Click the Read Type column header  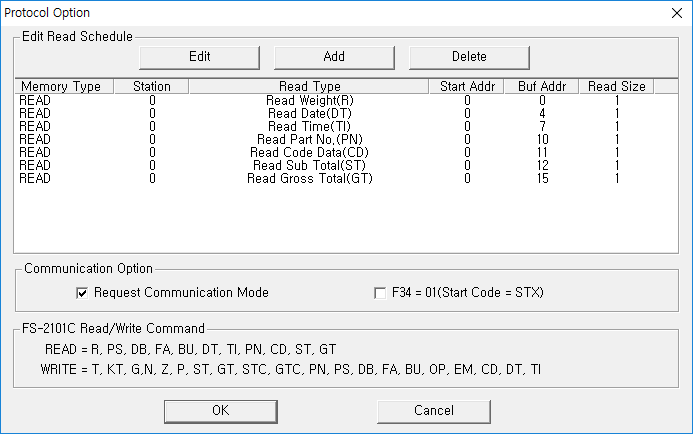tap(309, 87)
